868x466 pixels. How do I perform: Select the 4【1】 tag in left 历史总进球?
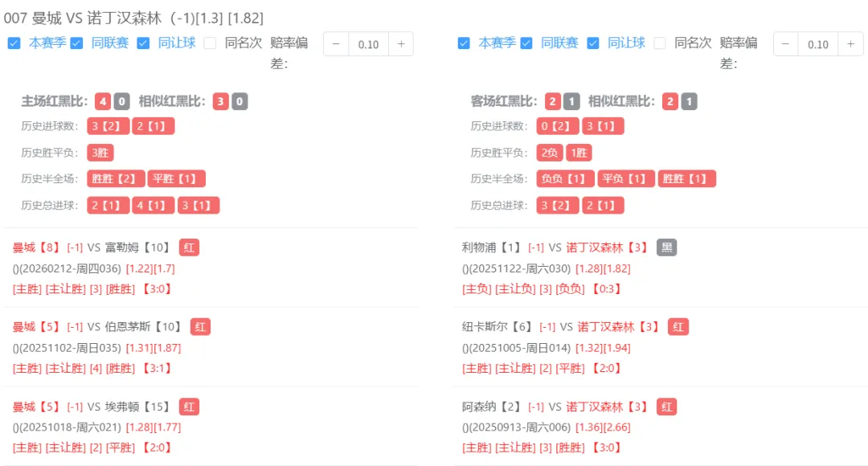click(x=154, y=206)
